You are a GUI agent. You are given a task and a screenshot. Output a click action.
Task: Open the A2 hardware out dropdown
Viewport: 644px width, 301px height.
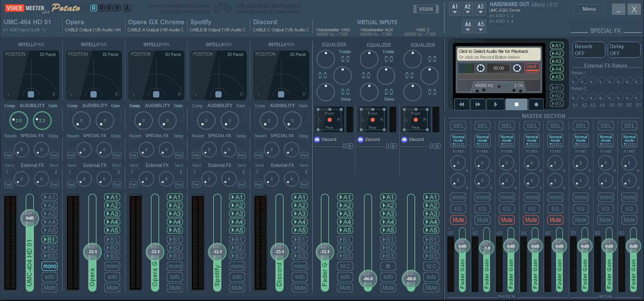pos(467,9)
